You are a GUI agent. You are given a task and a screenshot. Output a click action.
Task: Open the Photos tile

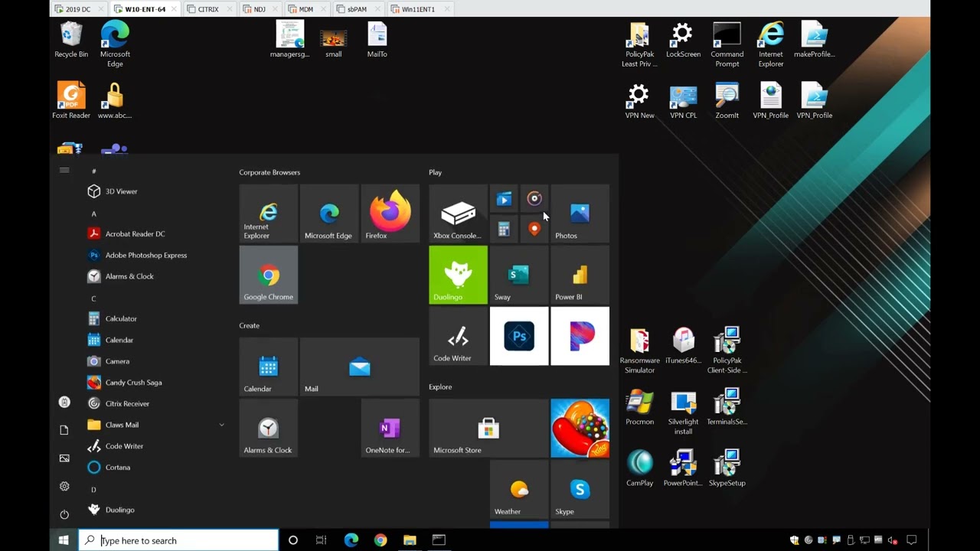tap(580, 214)
